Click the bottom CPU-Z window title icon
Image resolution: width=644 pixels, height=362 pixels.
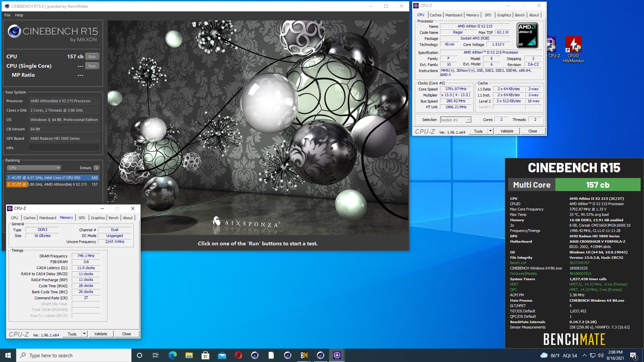[10, 208]
